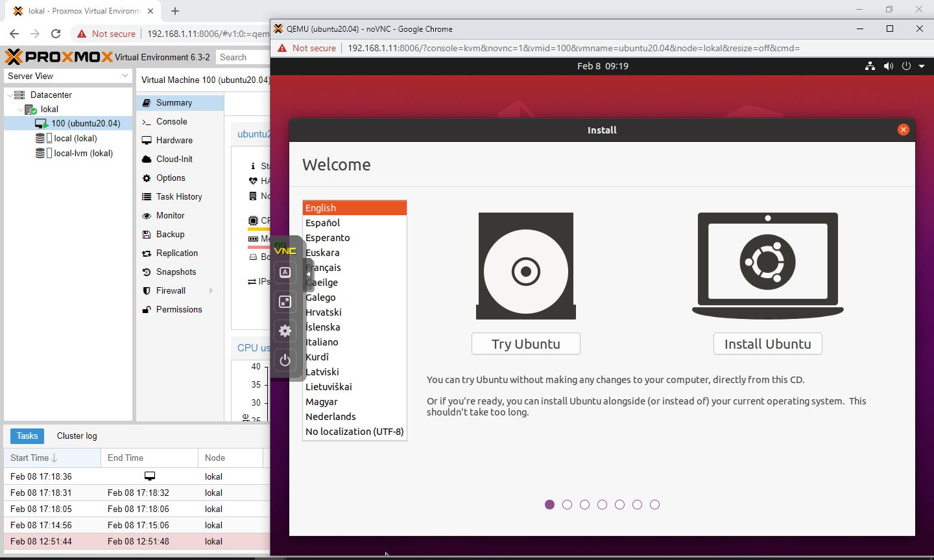Select Esperanto in language list
The image size is (934, 560).
355,238
